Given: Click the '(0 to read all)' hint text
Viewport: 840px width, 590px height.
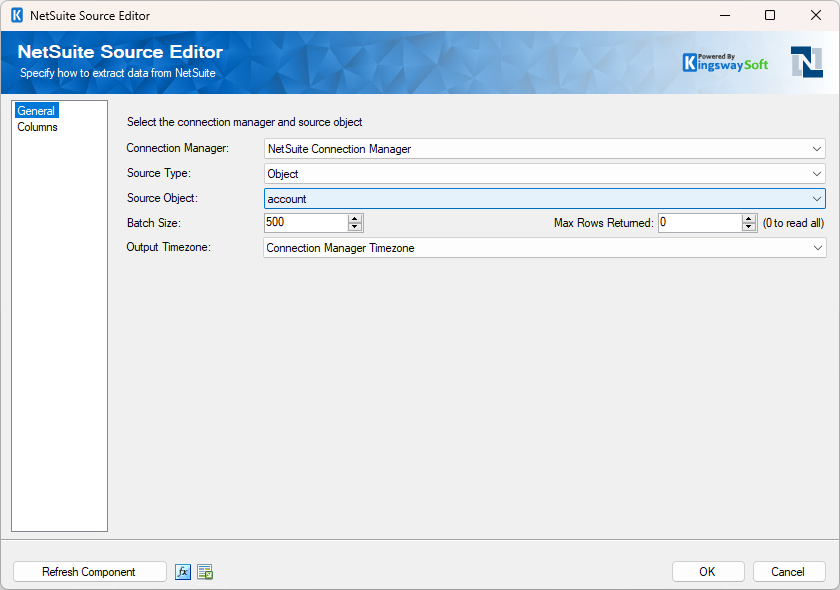Looking at the screenshot, I should pos(793,223).
